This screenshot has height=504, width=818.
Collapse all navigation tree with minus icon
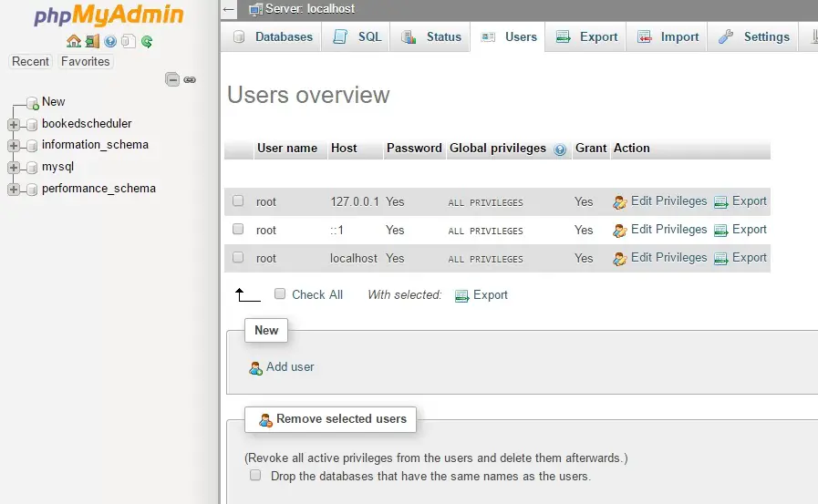(x=172, y=79)
